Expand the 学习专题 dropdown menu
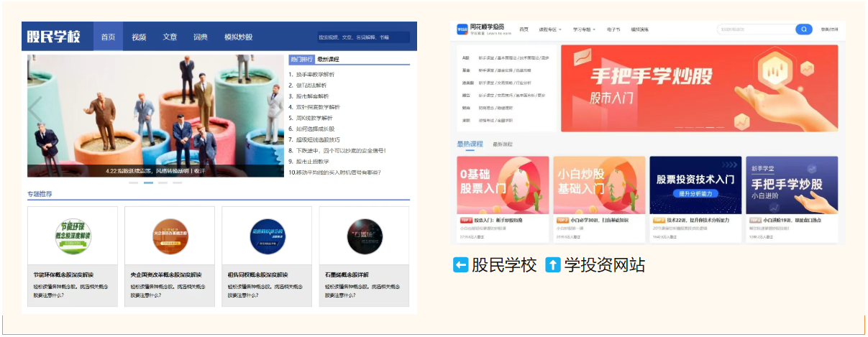The width and height of the screenshot is (868, 337). pos(584,29)
